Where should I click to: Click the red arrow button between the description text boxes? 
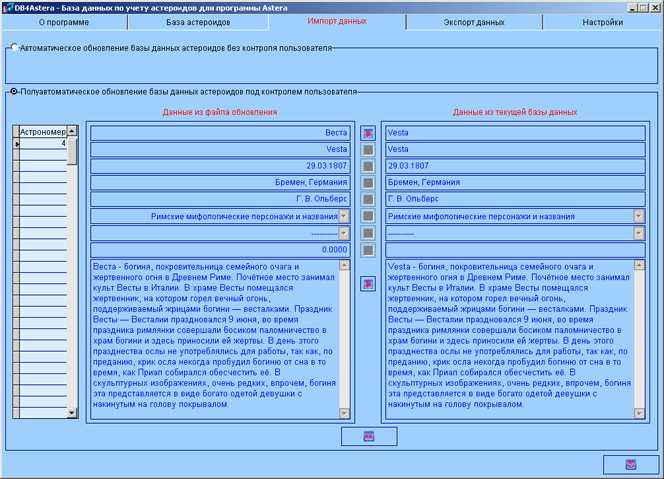point(368,284)
